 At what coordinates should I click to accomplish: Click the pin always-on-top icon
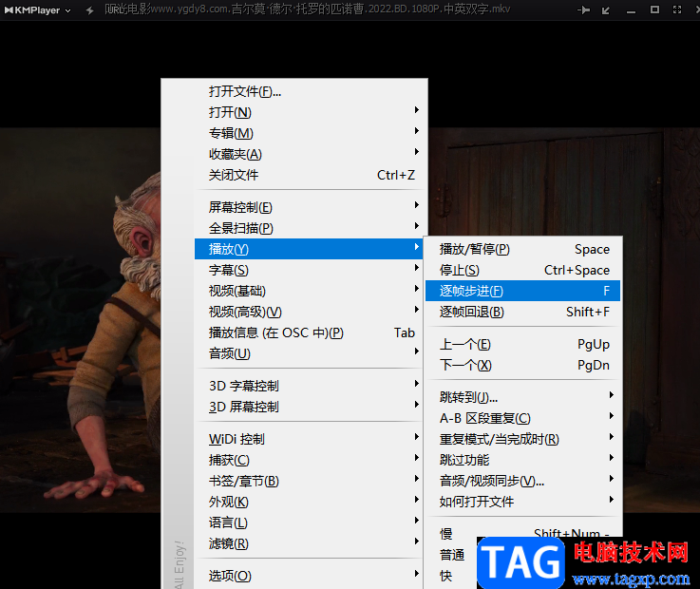tap(583, 9)
